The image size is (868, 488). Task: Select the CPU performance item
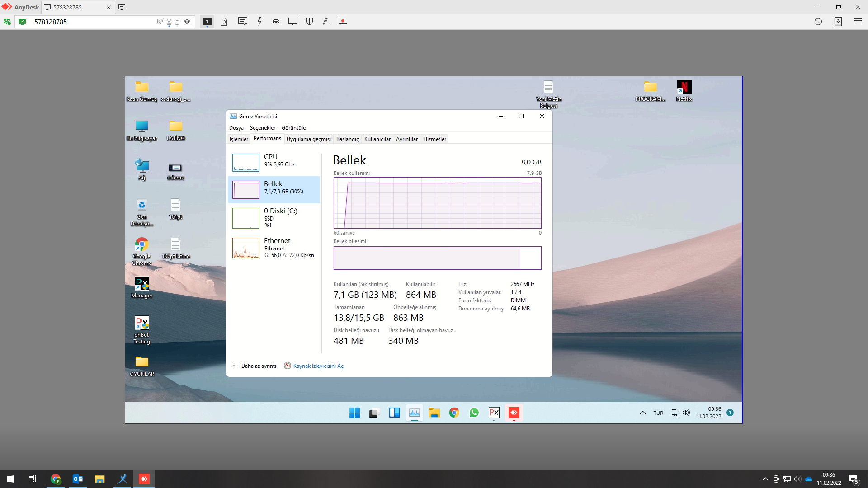274,162
